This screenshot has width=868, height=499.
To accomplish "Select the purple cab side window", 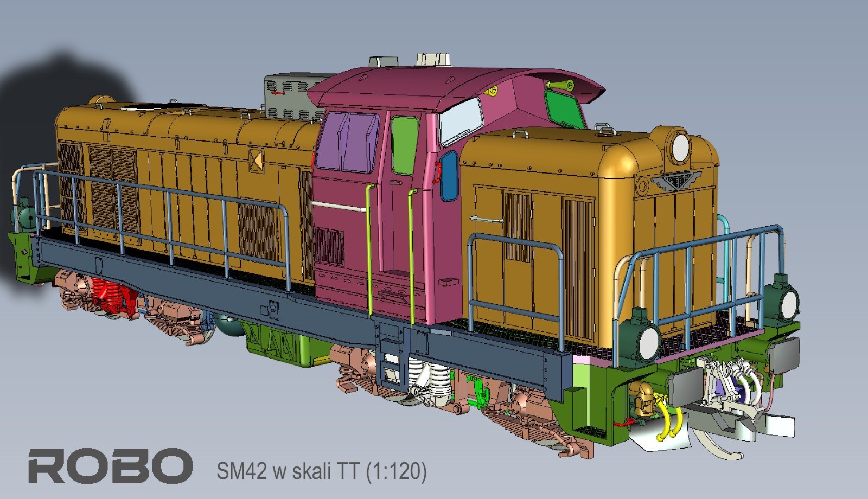I will pyautogui.click(x=348, y=143).
